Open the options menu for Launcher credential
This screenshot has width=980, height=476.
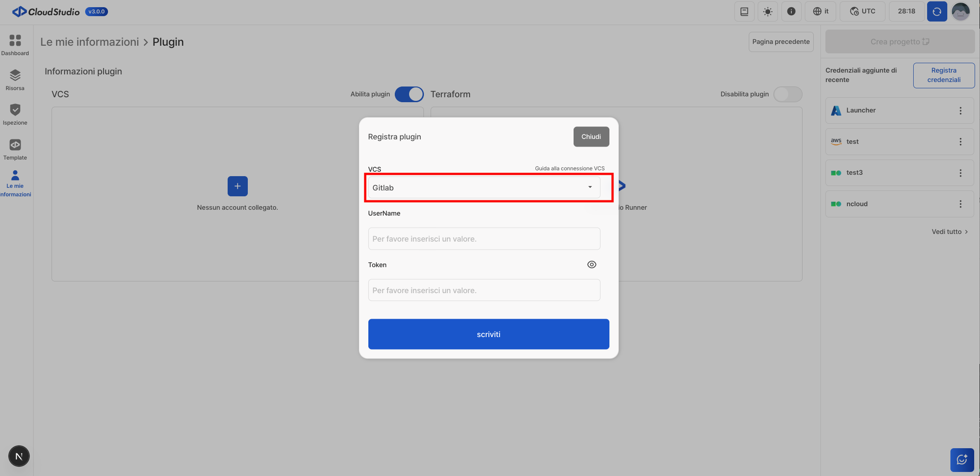(x=960, y=111)
